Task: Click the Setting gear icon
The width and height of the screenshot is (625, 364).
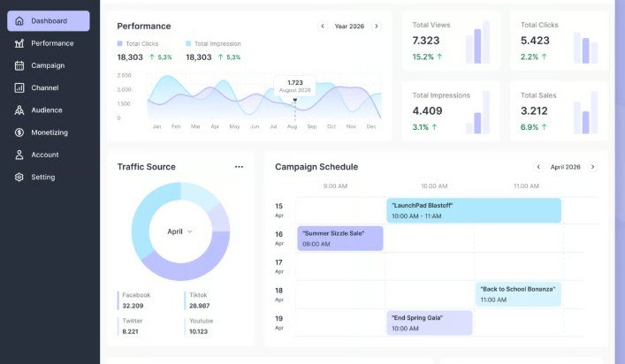Action: (x=19, y=177)
